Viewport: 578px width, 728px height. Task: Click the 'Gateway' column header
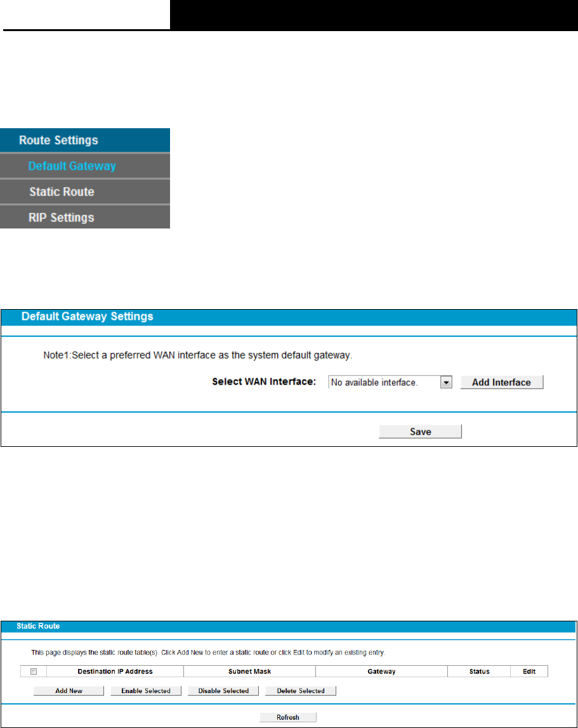[x=381, y=672]
